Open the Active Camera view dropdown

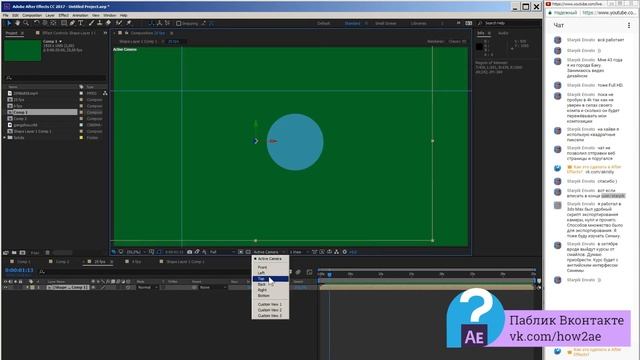pos(269,252)
